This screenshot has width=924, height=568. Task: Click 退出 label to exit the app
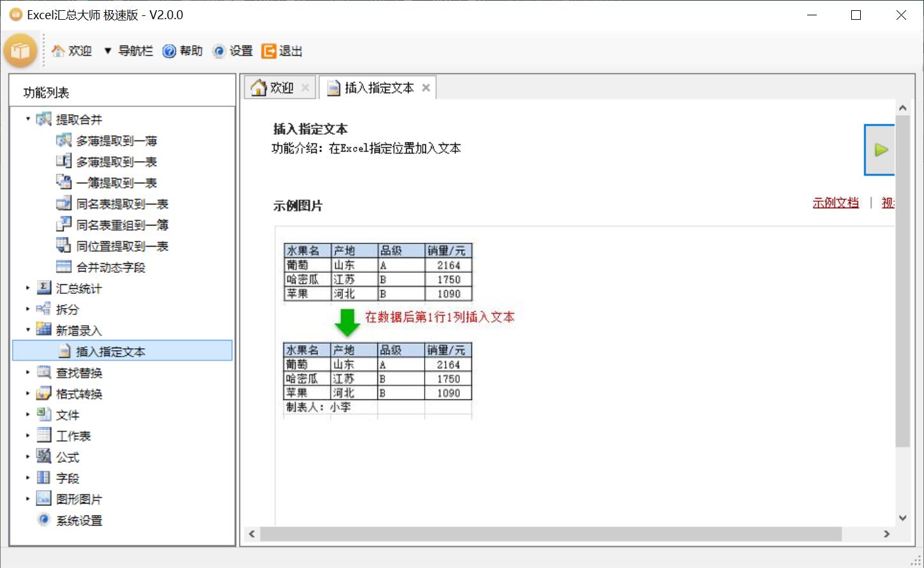[x=291, y=51]
